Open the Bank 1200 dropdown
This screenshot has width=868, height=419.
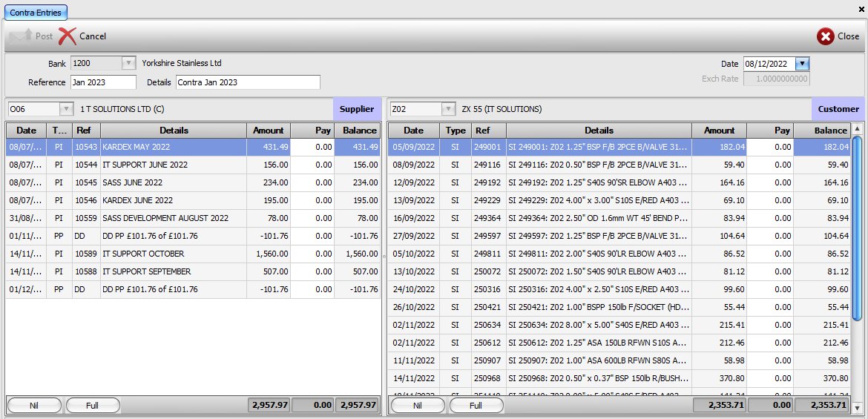pyautogui.click(x=128, y=64)
